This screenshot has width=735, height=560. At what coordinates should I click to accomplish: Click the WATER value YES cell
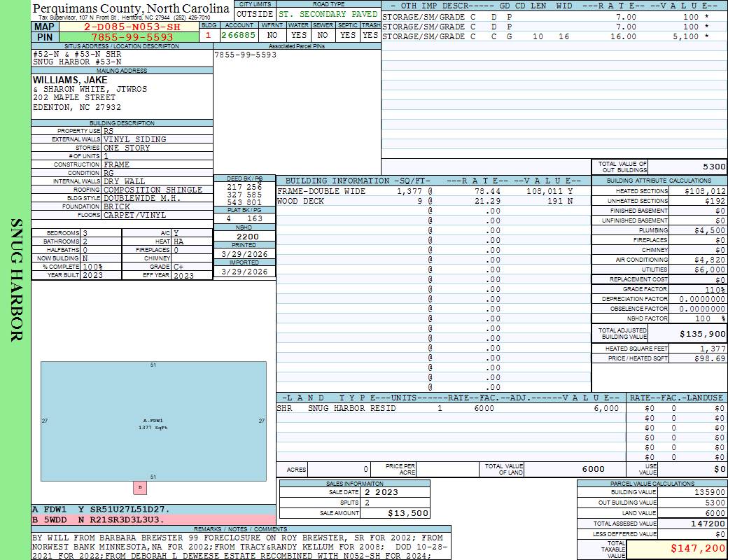[x=299, y=34]
